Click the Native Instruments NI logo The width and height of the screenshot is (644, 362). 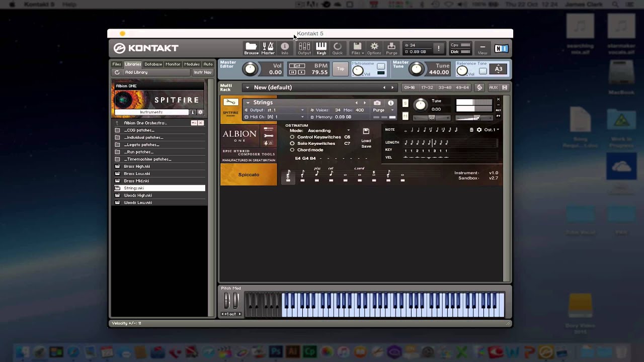pyautogui.click(x=502, y=48)
